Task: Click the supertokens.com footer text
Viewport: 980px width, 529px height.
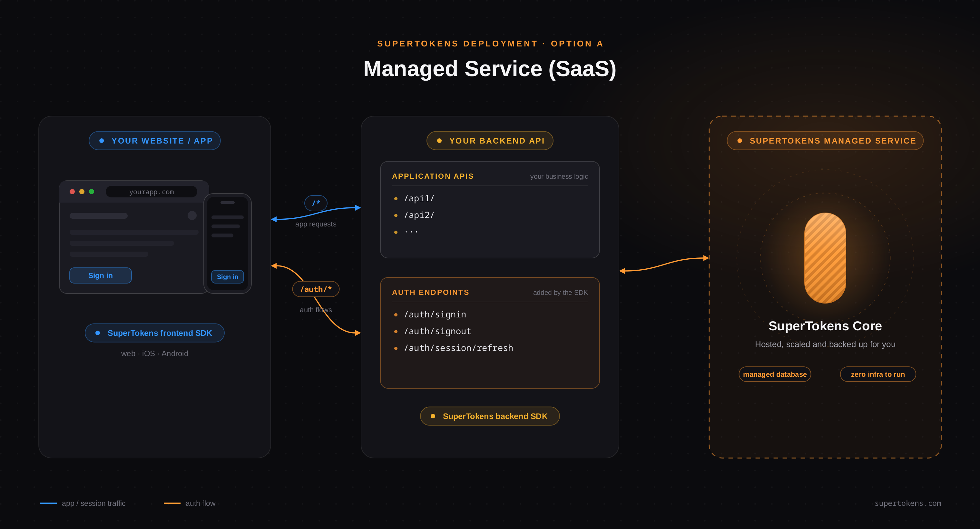Action: pos(908,503)
